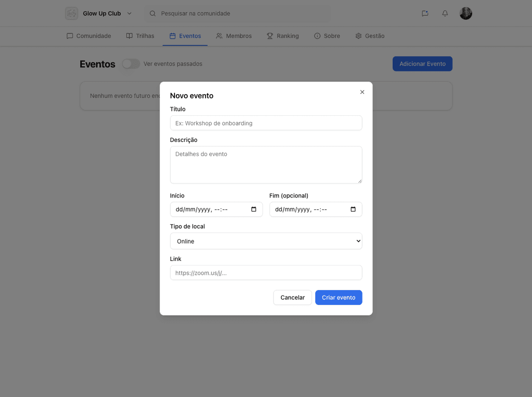Click the Cancelar button

point(292,298)
